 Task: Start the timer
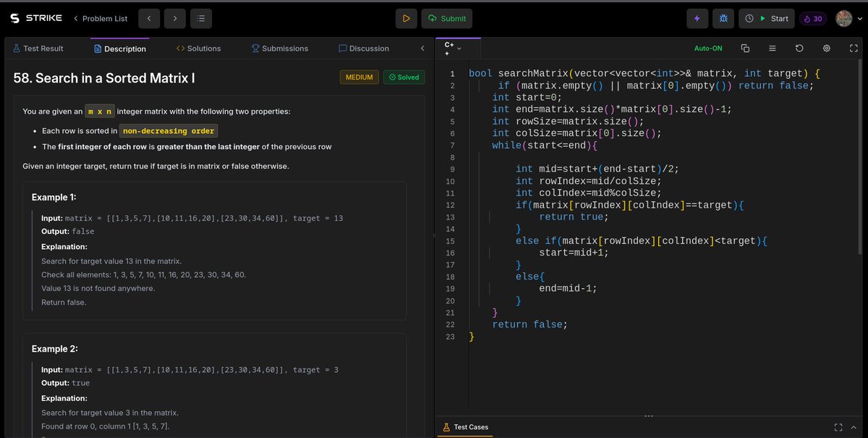tap(767, 18)
